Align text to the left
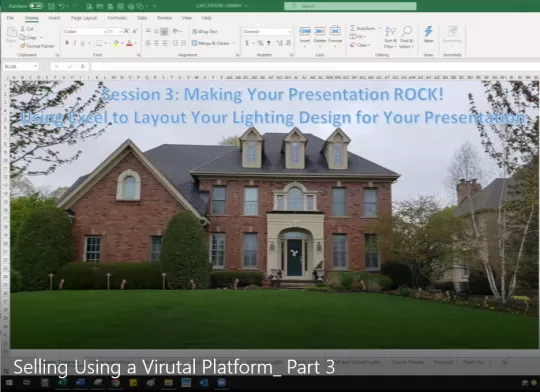Image resolution: width=540 pixels, height=392 pixels. (148, 43)
